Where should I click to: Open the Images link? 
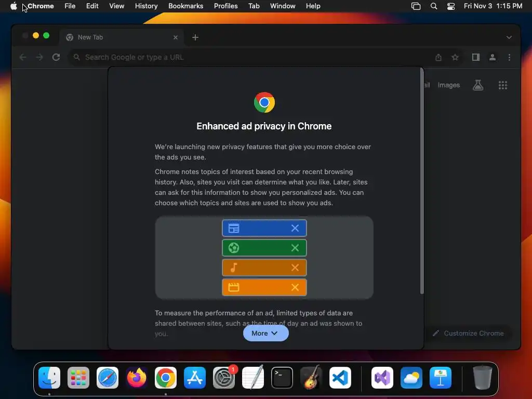pos(448,85)
